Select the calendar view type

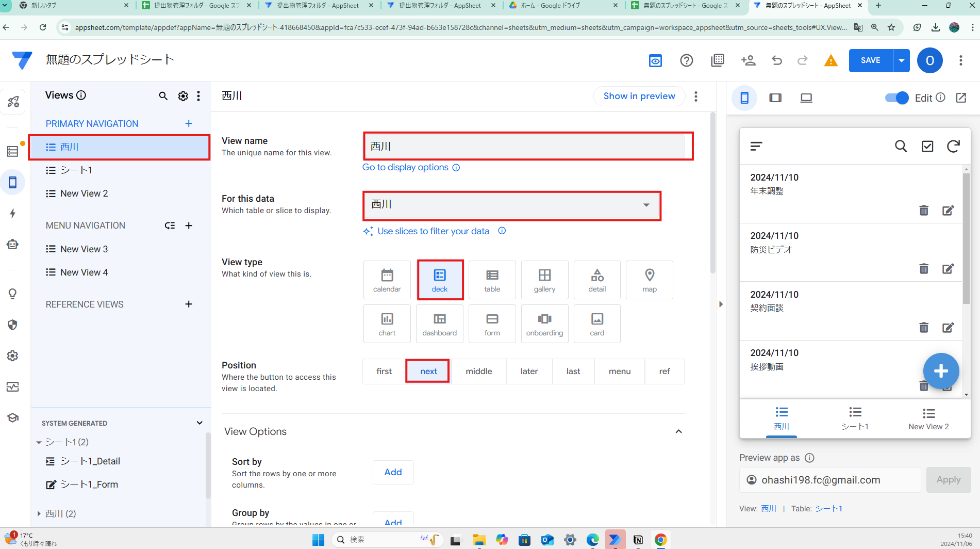coord(387,280)
